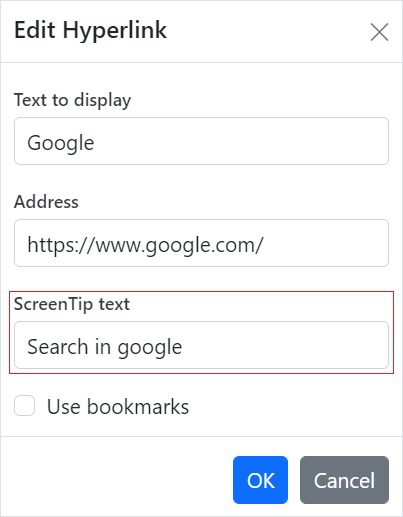Viewport: 403px width, 517px height.
Task: Click the empty dialog footer beside OK
Action: (x=117, y=480)
